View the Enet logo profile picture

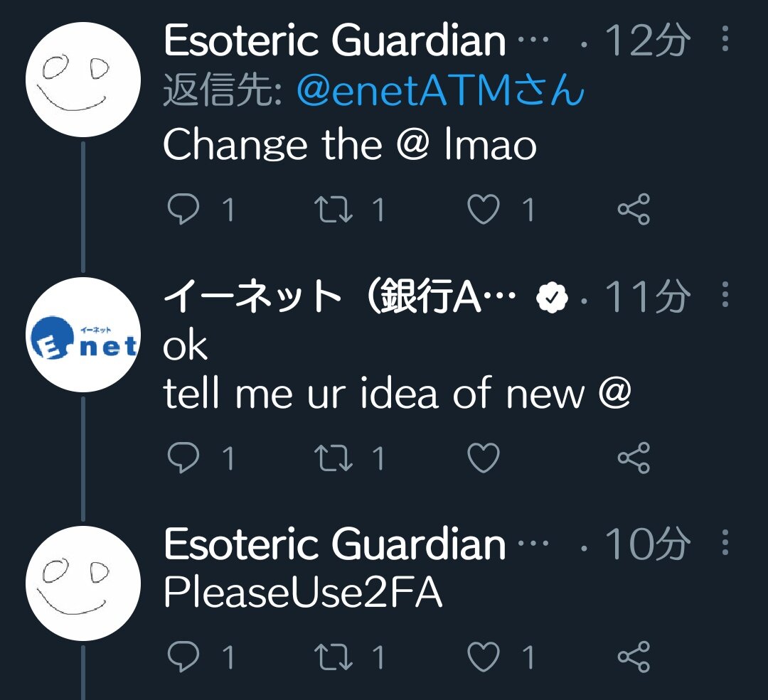(83, 335)
